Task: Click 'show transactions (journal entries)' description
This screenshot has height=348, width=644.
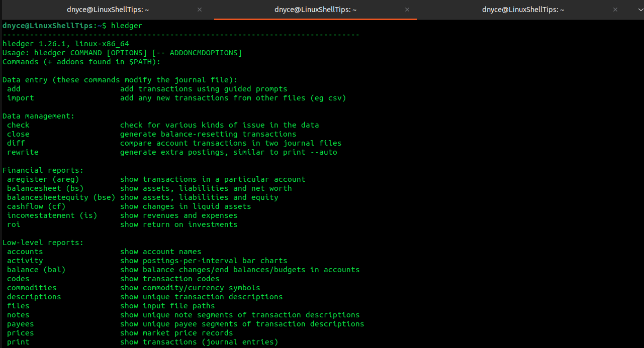Action: (x=199, y=342)
